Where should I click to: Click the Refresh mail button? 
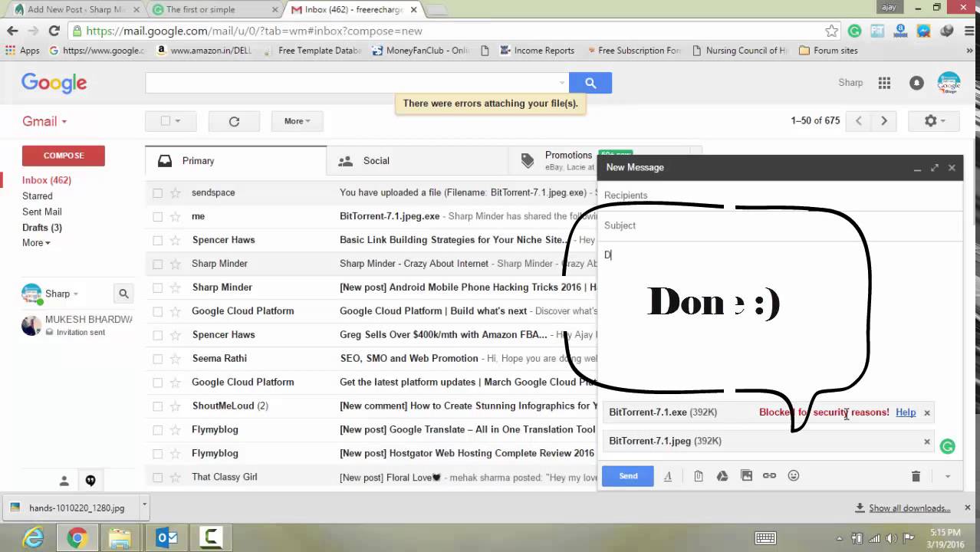click(234, 121)
